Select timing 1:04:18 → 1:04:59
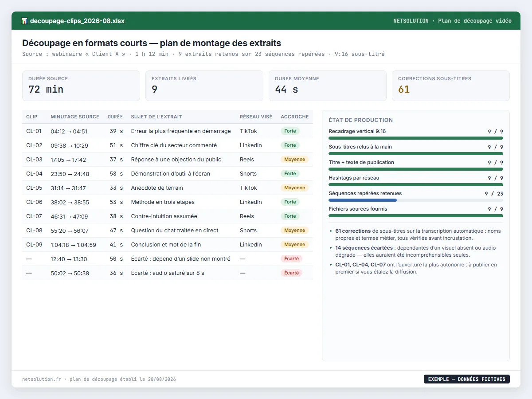 tap(74, 245)
